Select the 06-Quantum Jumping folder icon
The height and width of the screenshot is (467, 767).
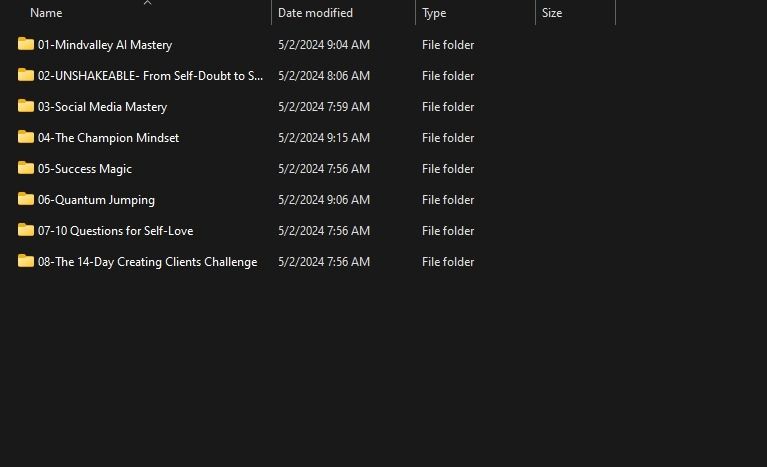(x=26, y=199)
